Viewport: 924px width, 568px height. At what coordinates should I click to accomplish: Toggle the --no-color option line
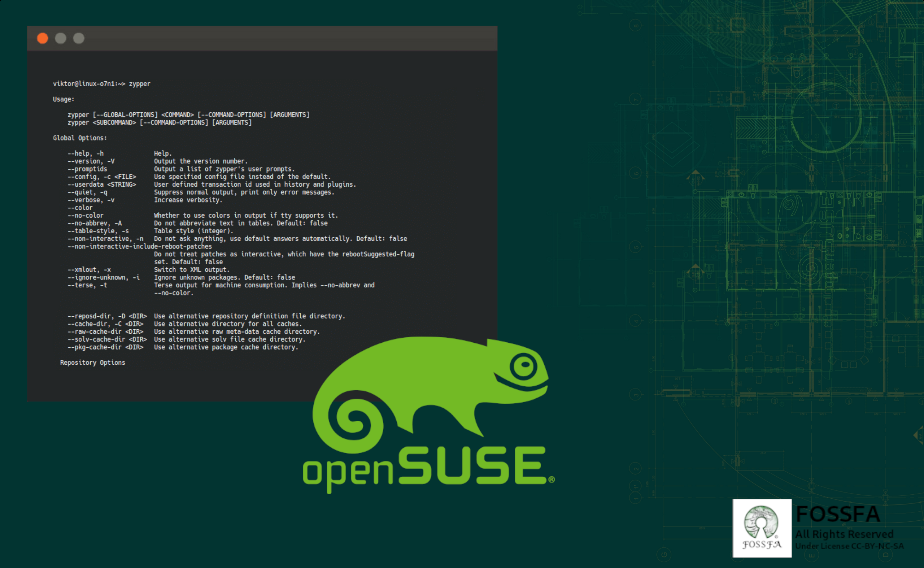point(85,215)
